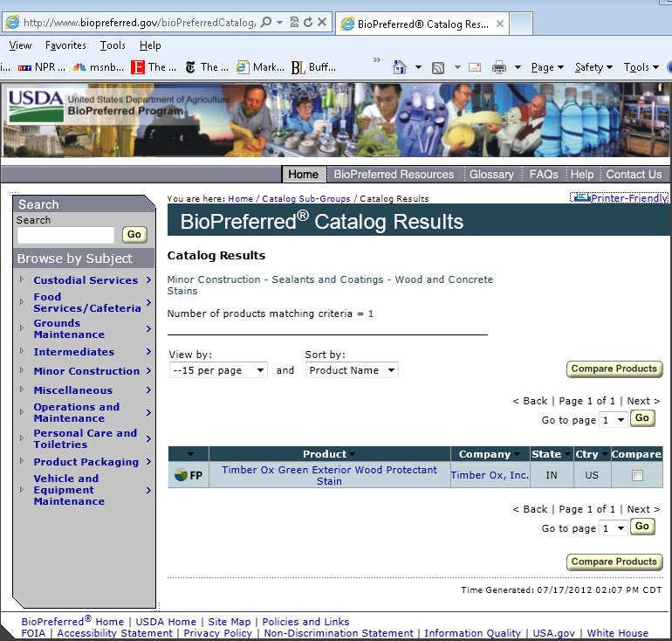The height and width of the screenshot is (641, 672).
Task: Click the browser address bar URL
Action: pos(140,23)
